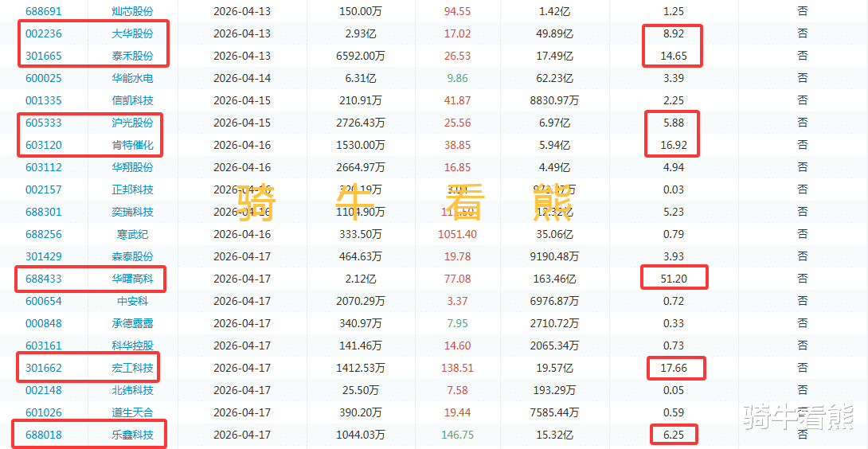Select the green price value 146.75
Viewport: 868px width, 449px height.
[x=457, y=435]
